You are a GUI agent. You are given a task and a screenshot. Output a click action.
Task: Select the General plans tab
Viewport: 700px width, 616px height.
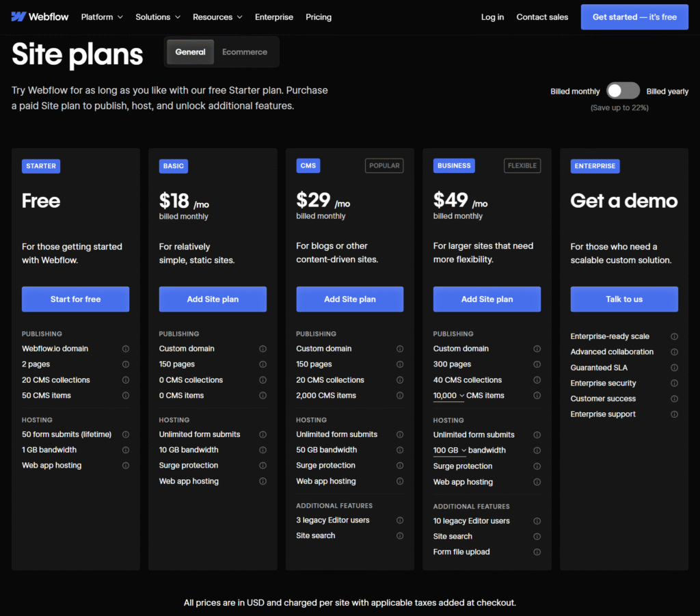tap(190, 52)
